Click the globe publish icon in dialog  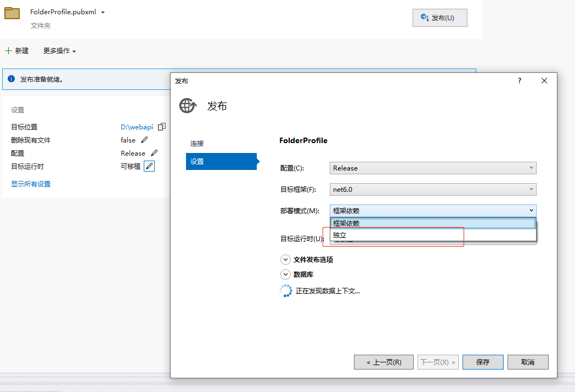click(188, 105)
